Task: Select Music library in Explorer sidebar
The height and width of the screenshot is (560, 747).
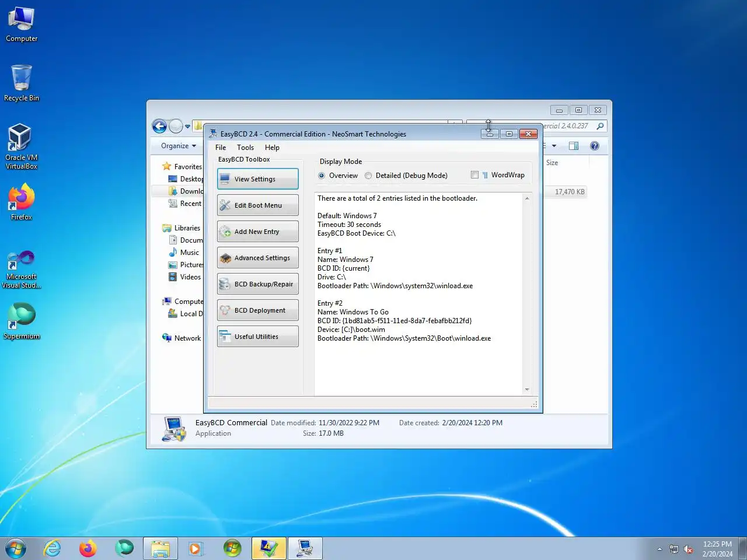Action: 184,253
